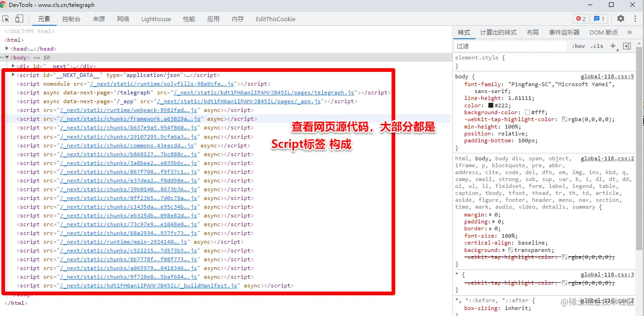Switch to the 元素 tab
The image size is (644, 316).
coord(44,19)
